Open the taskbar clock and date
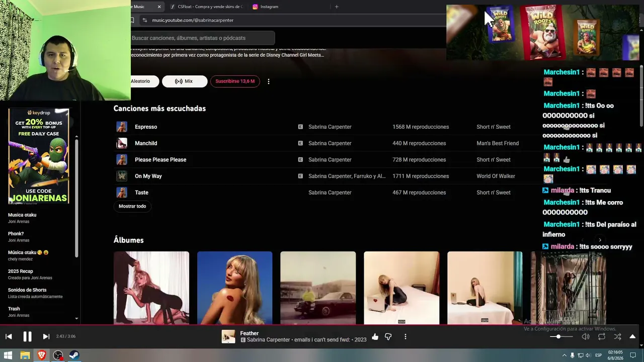The width and height of the screenshot is (644, 362). coord(615,355)
